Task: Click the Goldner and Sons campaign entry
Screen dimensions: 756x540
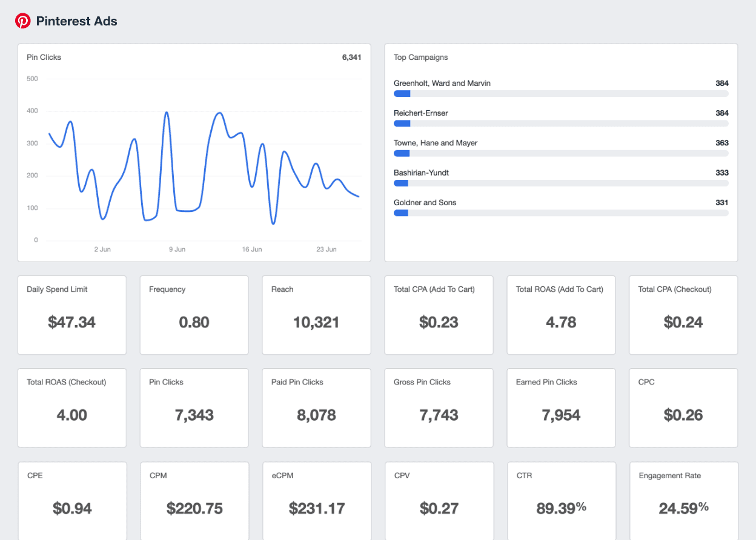Action: pyautogui.click(x=424, y=202)
